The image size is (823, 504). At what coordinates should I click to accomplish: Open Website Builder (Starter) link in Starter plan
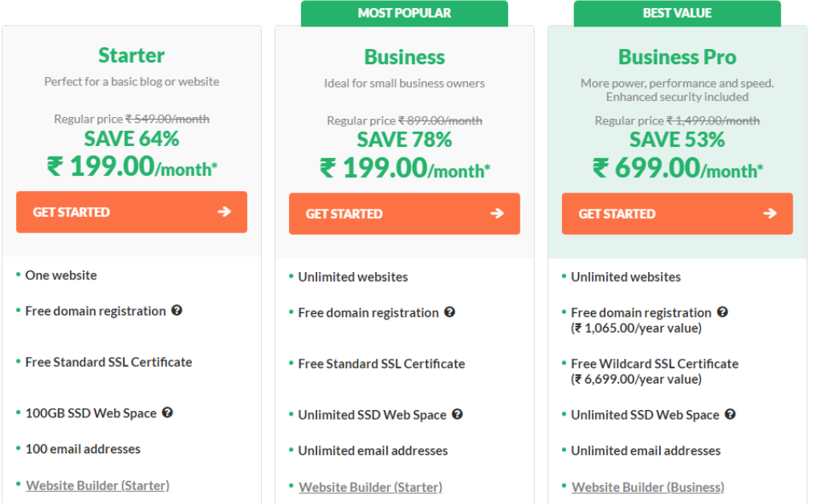coord(98,486)
